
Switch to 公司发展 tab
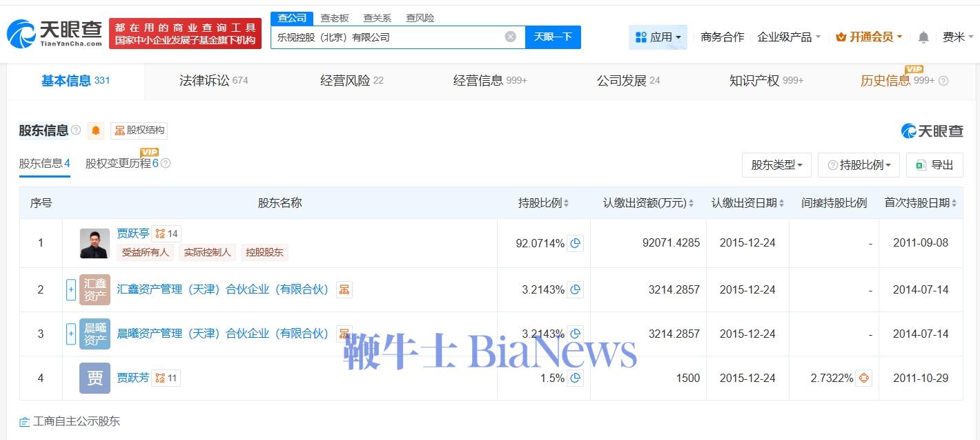pos(628,81)
